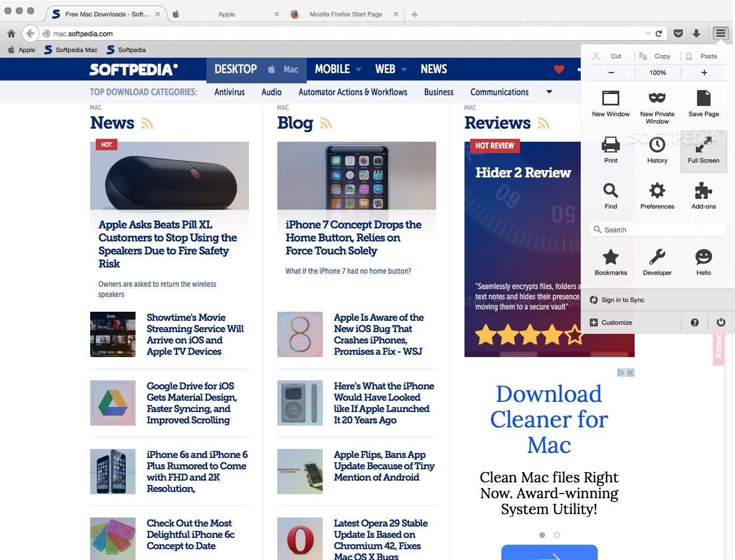Select DESKTOP in Softpedia navigation

[x=236, y=69]
